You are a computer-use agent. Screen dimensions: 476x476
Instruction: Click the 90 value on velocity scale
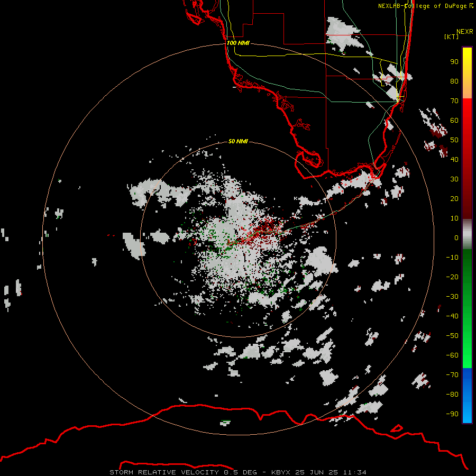(454, 62)
